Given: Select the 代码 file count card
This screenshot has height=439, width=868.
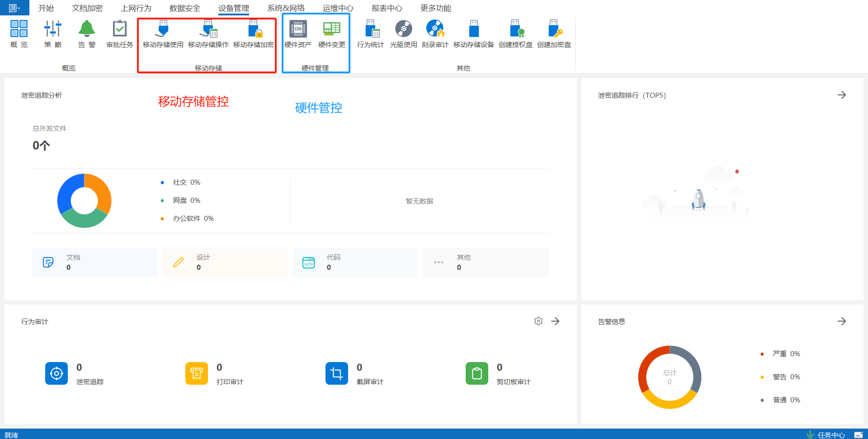Looking at the screenshot, I should click(355, 262).
